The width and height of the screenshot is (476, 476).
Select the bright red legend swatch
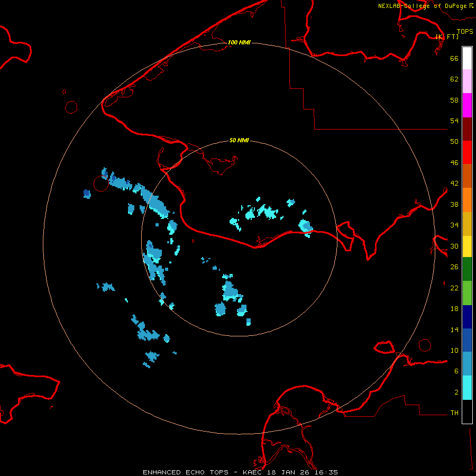[x=467, y=152]
